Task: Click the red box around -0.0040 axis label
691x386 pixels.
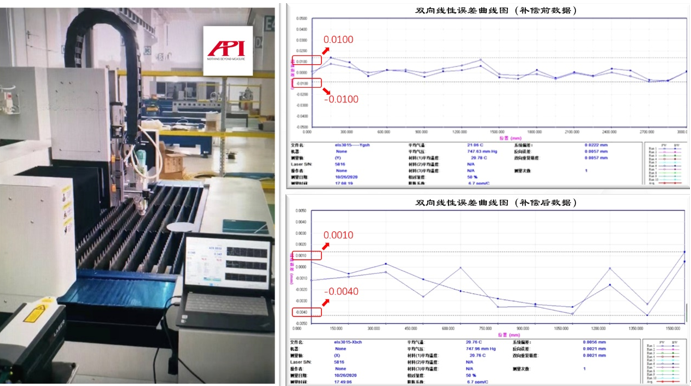Action: [x=307, y=312]
